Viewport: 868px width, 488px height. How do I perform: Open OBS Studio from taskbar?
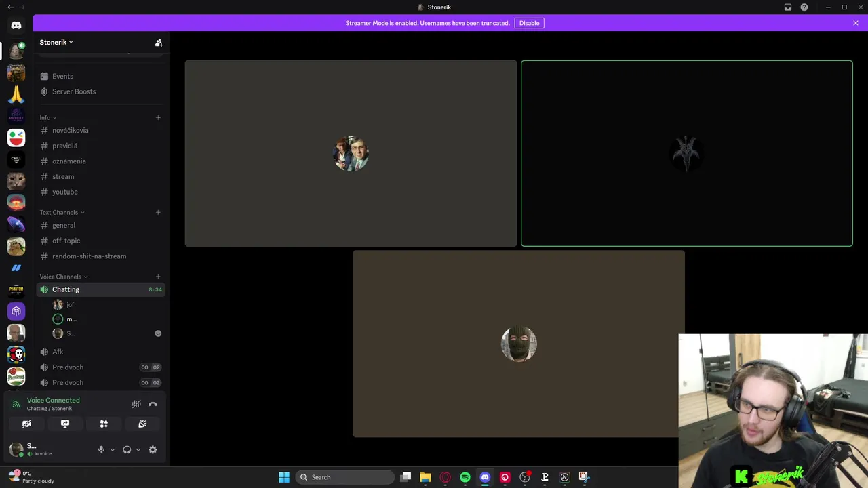tap(525, 477)
